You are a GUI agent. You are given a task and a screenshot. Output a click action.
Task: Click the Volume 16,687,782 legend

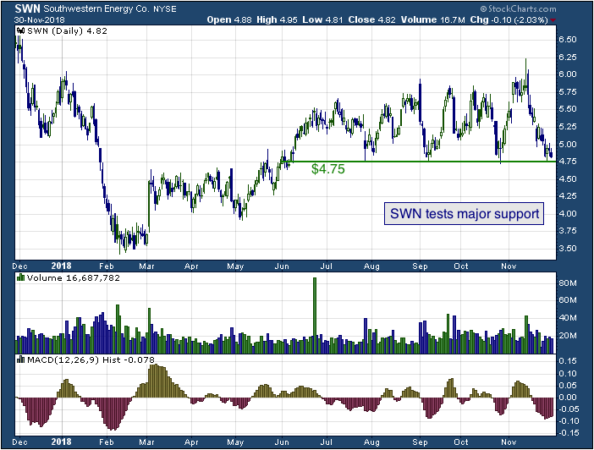pyautogui.click(x=73, y=278)
